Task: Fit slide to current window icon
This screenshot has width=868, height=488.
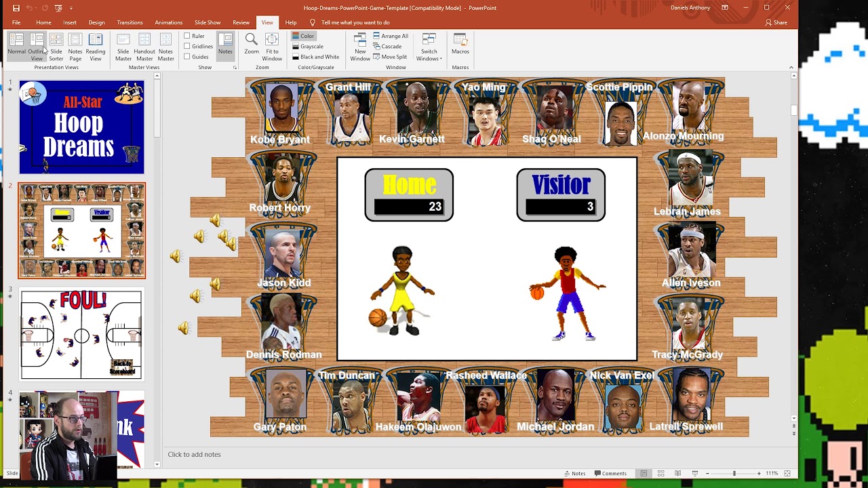Action: tap(787, 473)
